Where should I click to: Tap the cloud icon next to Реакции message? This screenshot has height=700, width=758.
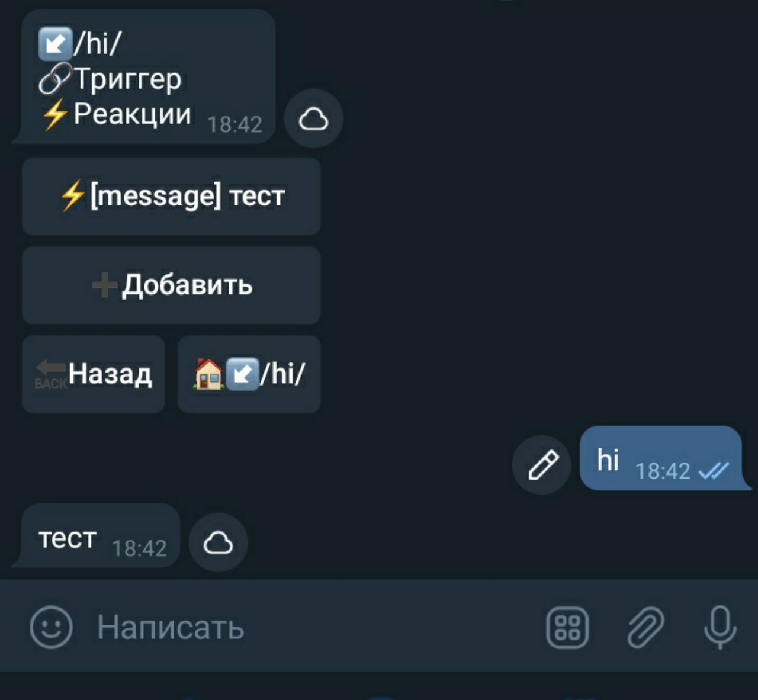[x=313, y=118]
